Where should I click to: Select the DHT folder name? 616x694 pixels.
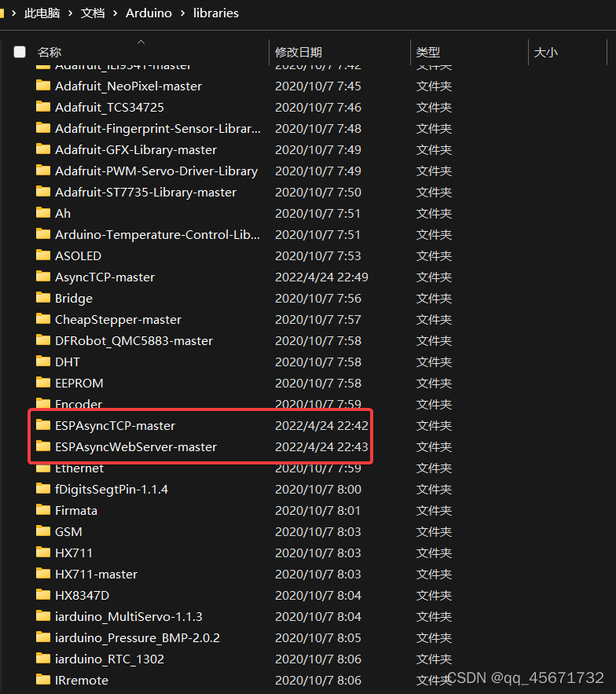[68, 362]
